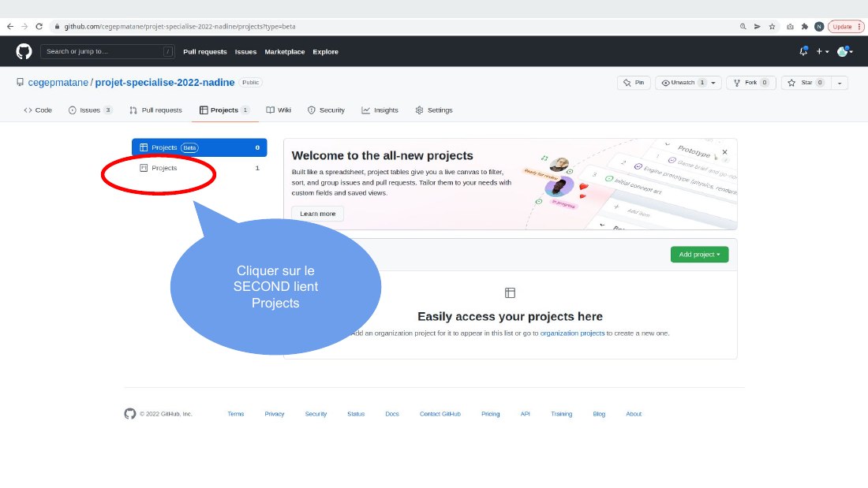Open the Pull requests repository tab

click(x=155, y=110)
